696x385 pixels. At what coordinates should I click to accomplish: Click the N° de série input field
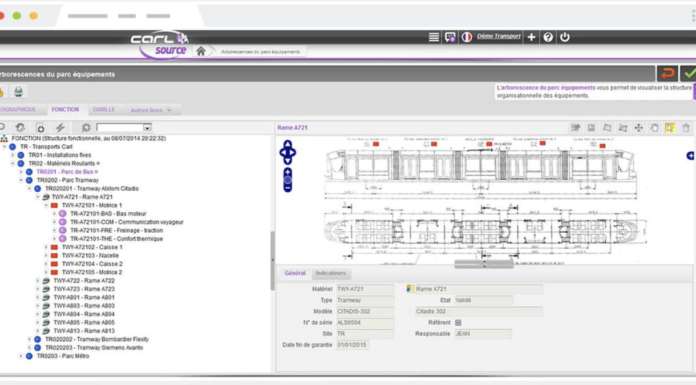[x=365, y=322]
